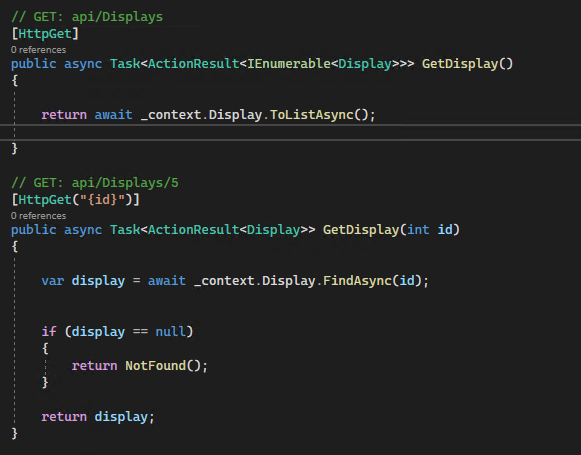This screenshot has width=581, height=455.
Task: Click the '// GET: api/Displays/5' comment
Action: (x=95, y=183)
